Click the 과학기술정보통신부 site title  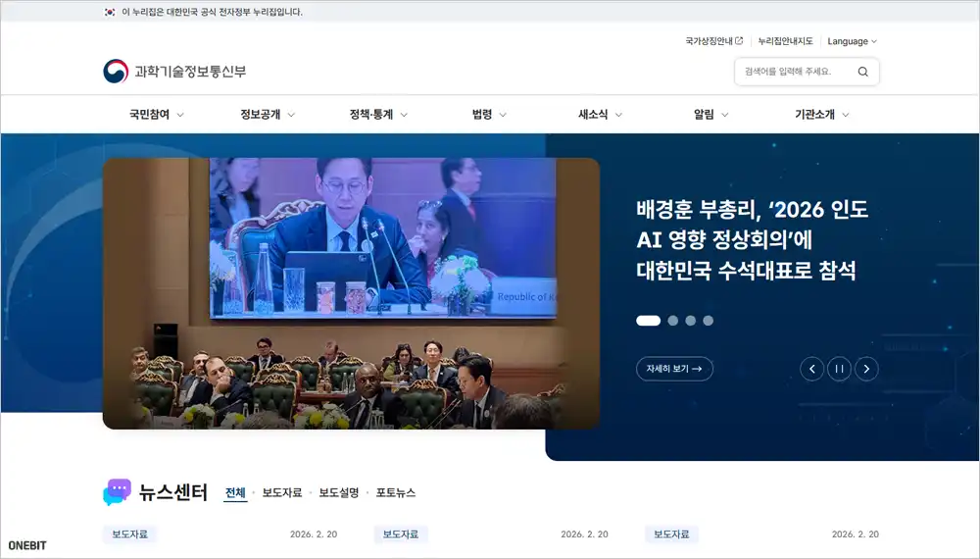point(190,72)
